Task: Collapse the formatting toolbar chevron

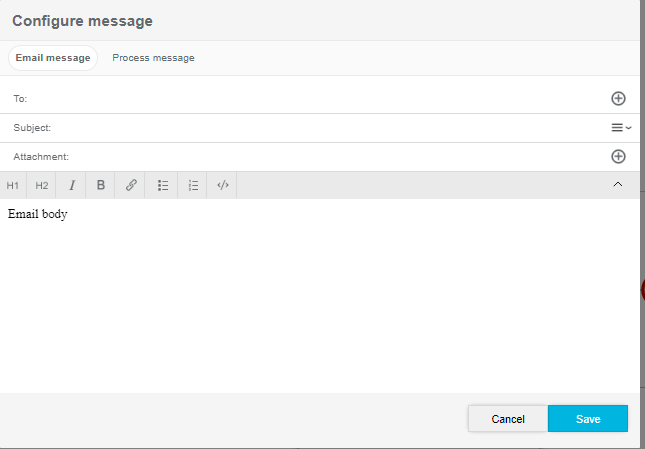Action: pyautogui.click(x=617, y=184)
